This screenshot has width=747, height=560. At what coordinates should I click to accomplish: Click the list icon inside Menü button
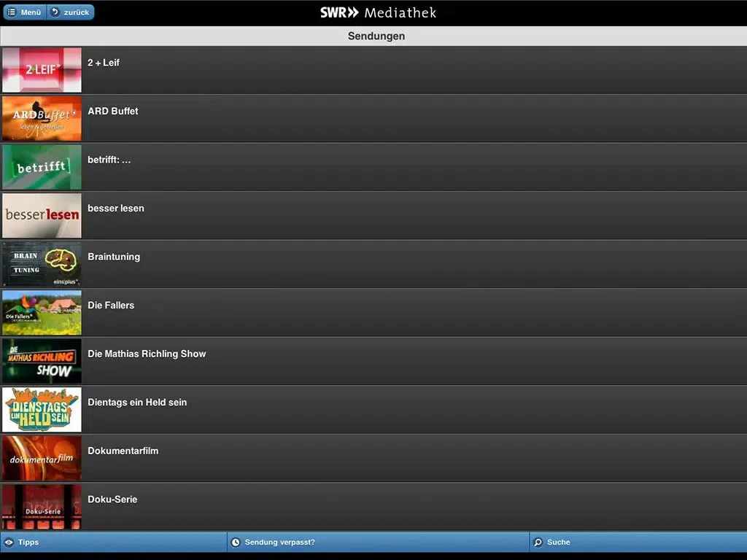[12, 12]
